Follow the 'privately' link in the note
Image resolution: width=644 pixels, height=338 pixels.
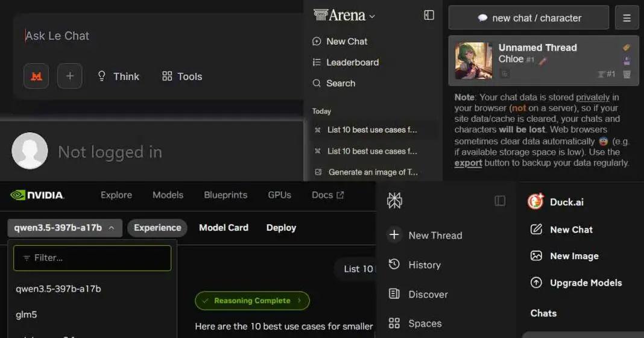pyautogui.click(x=593, y=98)
